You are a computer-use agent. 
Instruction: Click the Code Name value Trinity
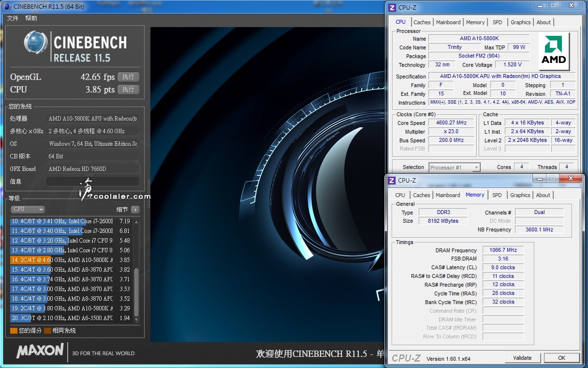tap(455, 47)
